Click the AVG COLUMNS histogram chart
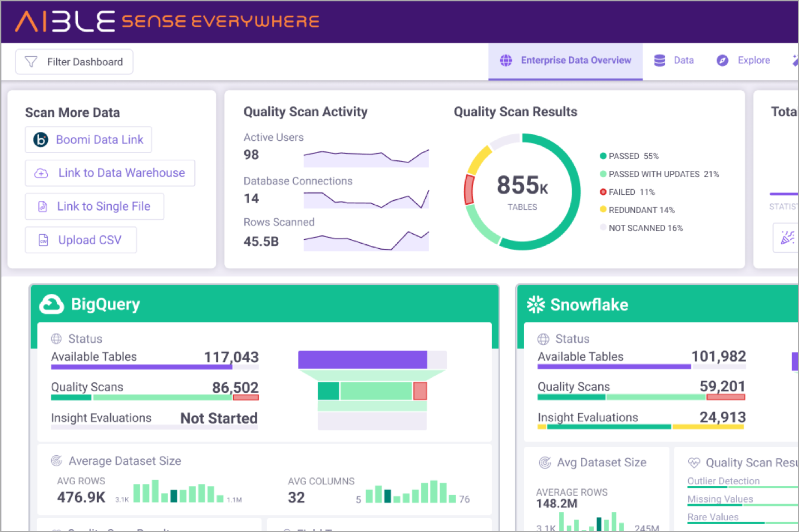 [412, 492]
